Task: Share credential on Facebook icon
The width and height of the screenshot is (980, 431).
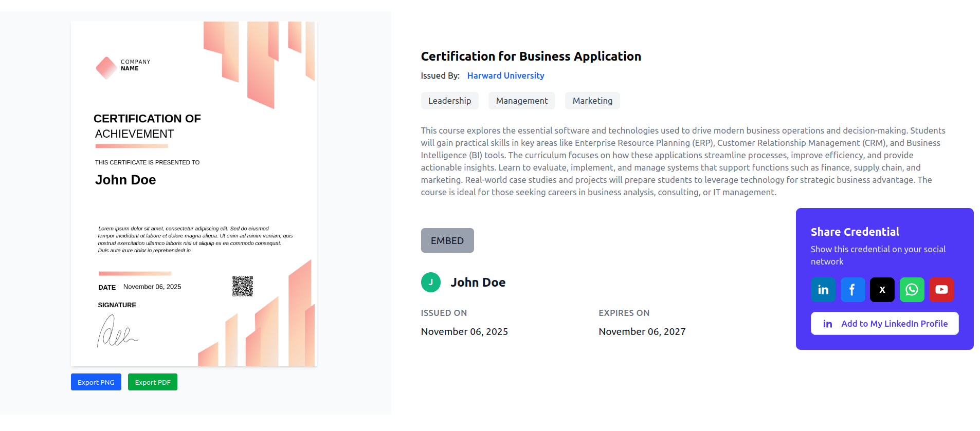Action: [852, 290]
